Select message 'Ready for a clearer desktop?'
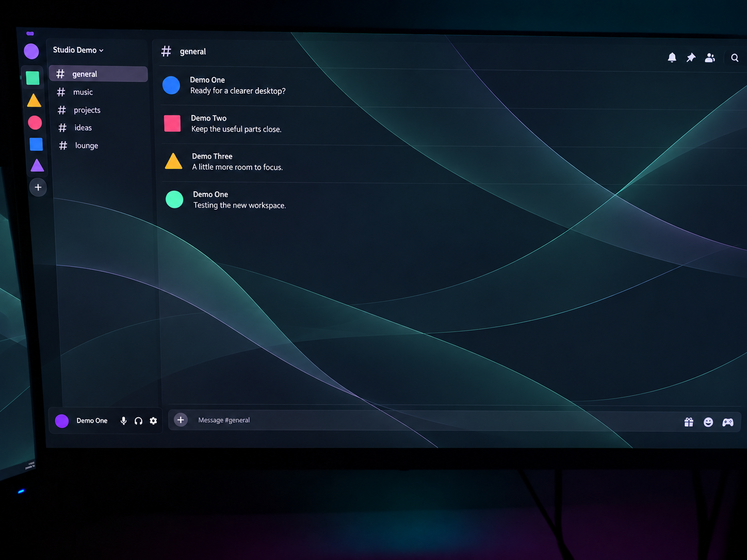 click(238, 91)
